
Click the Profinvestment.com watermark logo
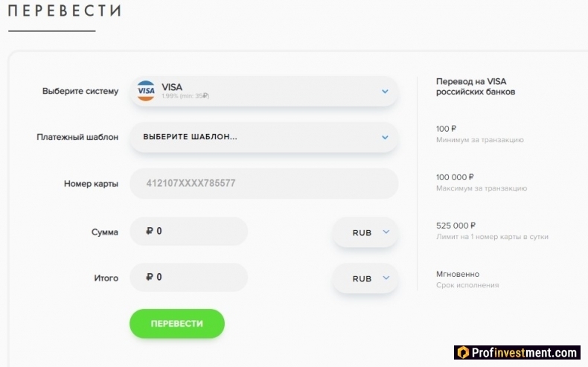(517, 352)
